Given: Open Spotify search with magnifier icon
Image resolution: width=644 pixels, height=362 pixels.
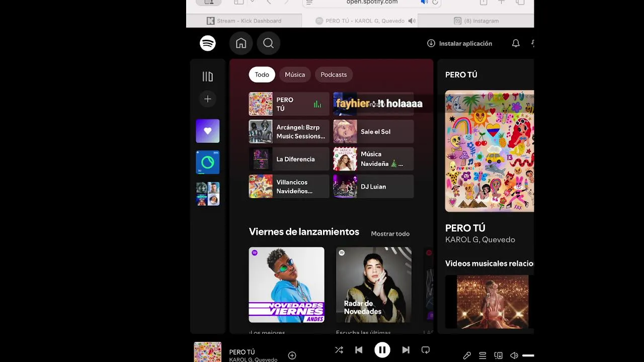Looking at the screenshot, I should (x=268, y=43).
